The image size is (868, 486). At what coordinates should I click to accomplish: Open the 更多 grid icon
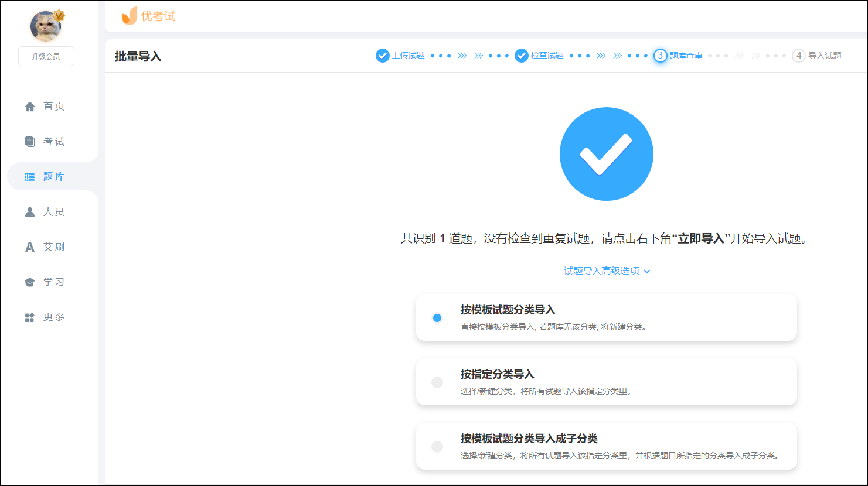point(30,317)
